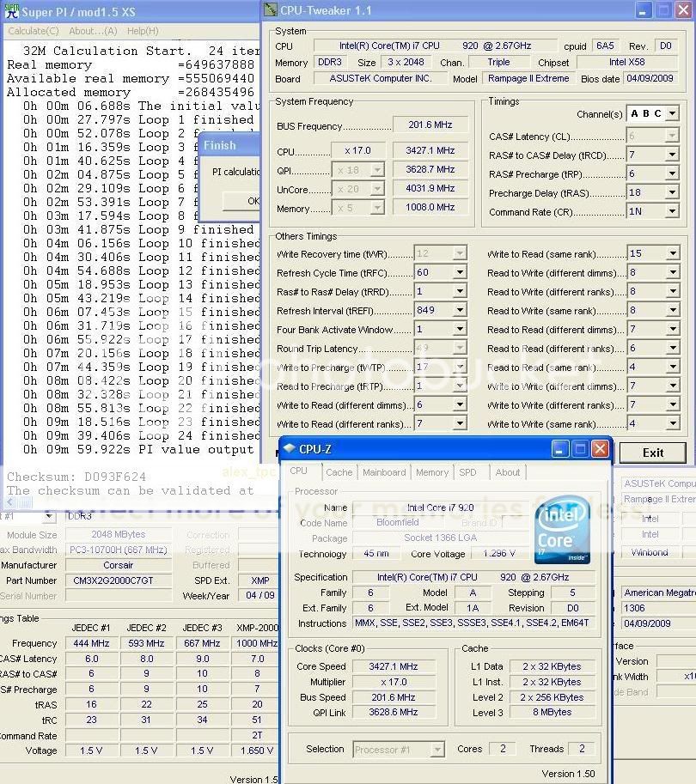The image size is (696, 784).
Task: Click OK in the Finish dialog
Action: point(241,201)
